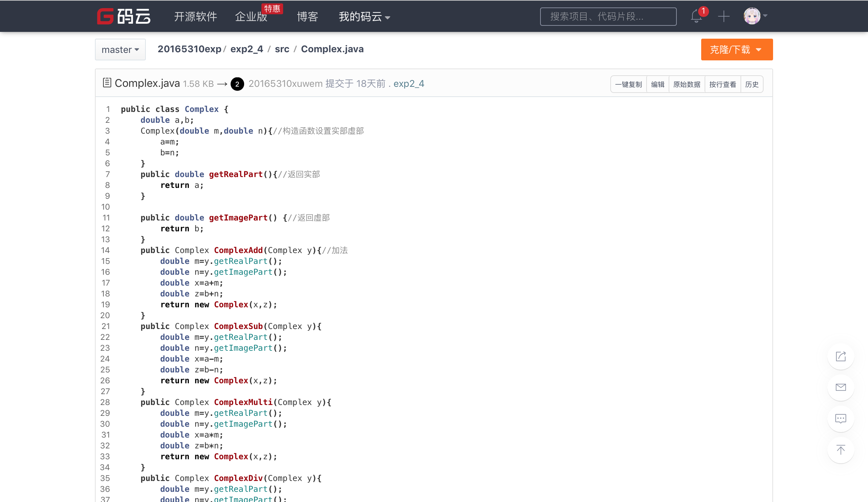This screenshot has height=502, width=868.
Task: Open the exp2_4 commit link
Action: pos(409,84)
